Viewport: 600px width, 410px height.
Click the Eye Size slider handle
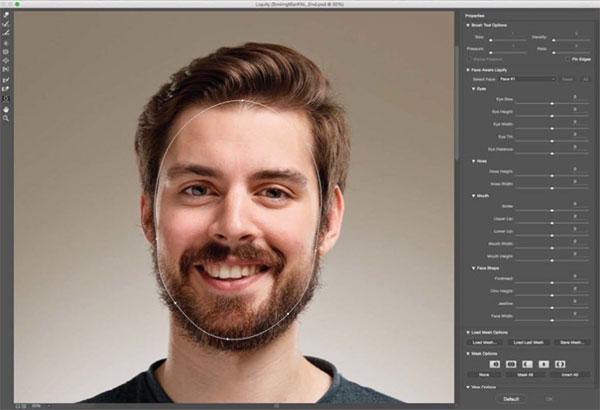552,104
